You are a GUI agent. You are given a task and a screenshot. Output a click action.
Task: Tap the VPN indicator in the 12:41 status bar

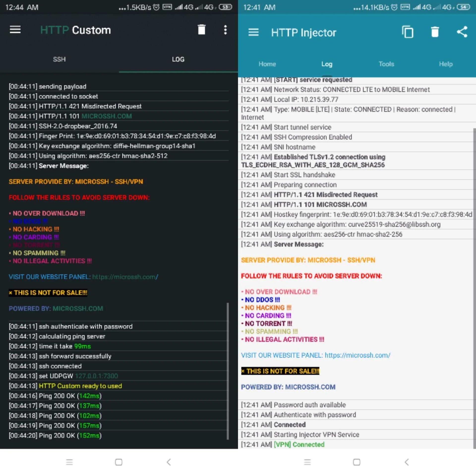(x=405, y=7)
